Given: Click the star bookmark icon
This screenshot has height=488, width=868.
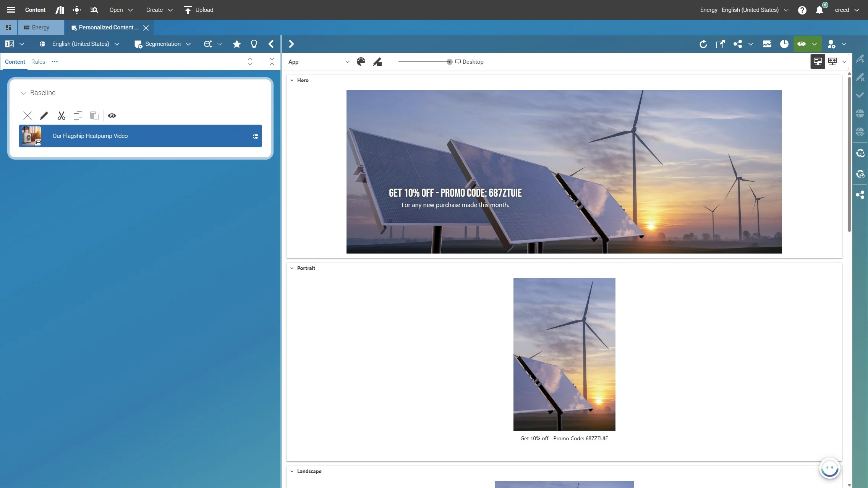Looking at the screenshot, I should tap(236, 44).
